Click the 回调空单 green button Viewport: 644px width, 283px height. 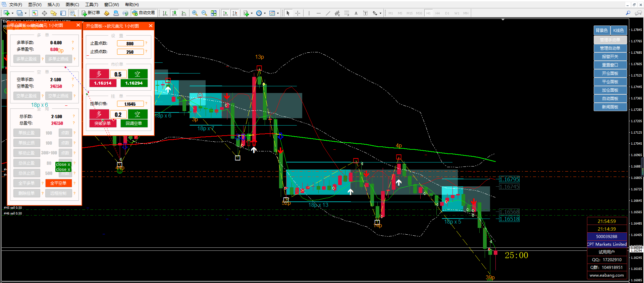(134, 124)
